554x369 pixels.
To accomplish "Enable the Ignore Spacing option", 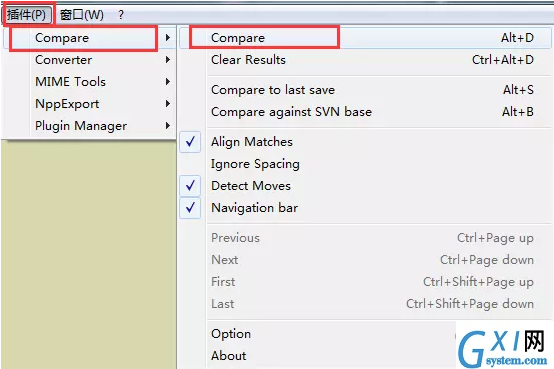I will coord(255,164).
